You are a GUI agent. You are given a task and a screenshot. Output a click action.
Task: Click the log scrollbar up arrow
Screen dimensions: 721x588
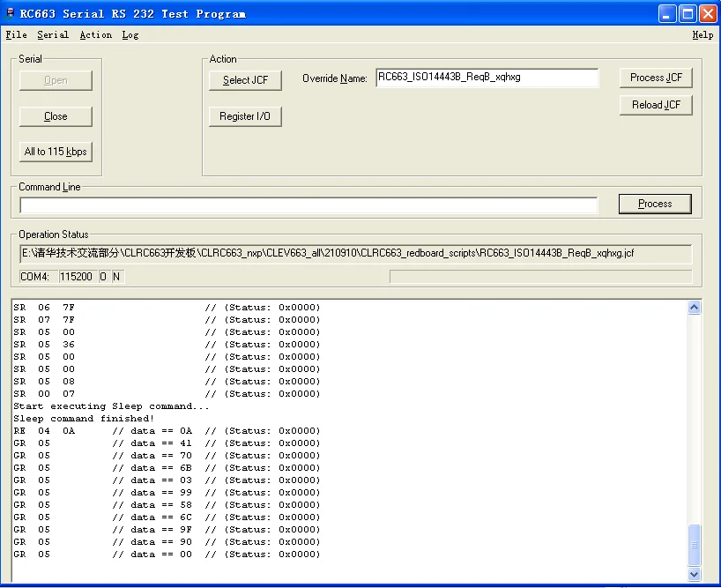pyautogui.click(x=694, y=307)
